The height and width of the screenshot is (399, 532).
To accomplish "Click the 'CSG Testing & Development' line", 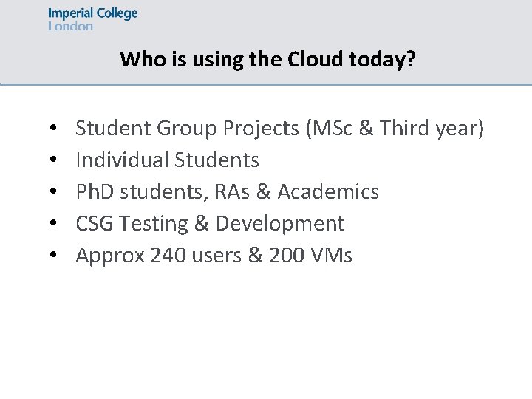I will tap(211, 224).
